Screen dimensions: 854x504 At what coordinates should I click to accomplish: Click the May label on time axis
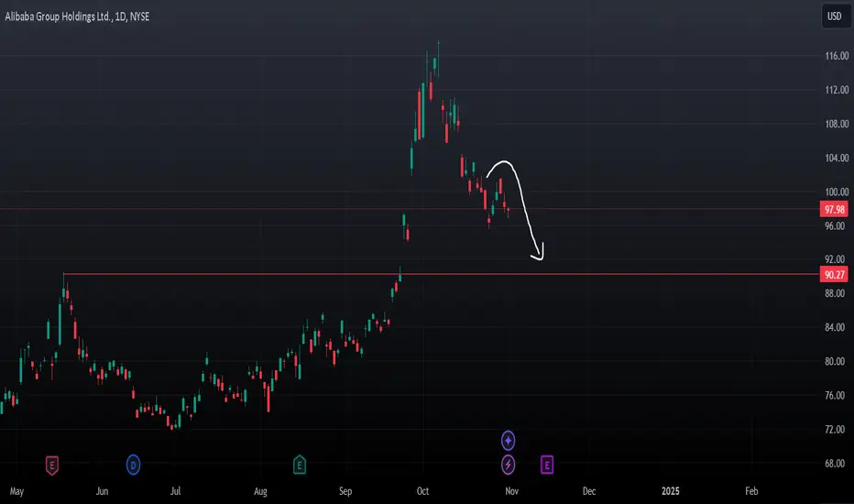(x=16, y=491)
